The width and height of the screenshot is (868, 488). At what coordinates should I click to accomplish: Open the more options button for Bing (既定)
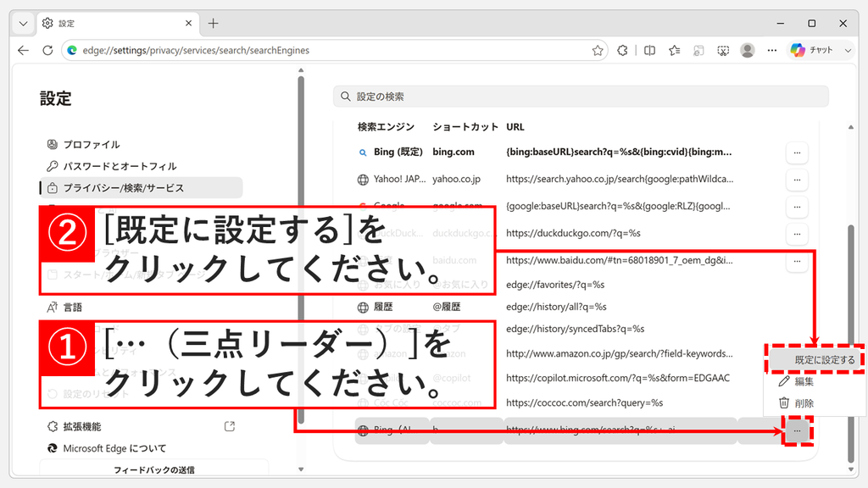(x=797, y=152)
